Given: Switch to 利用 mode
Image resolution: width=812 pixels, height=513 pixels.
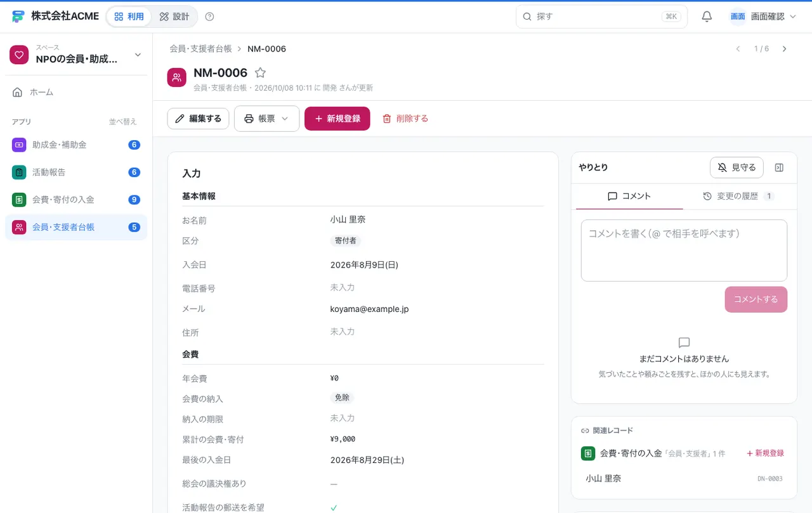Looking at the screenshot, I should [129, 16].
